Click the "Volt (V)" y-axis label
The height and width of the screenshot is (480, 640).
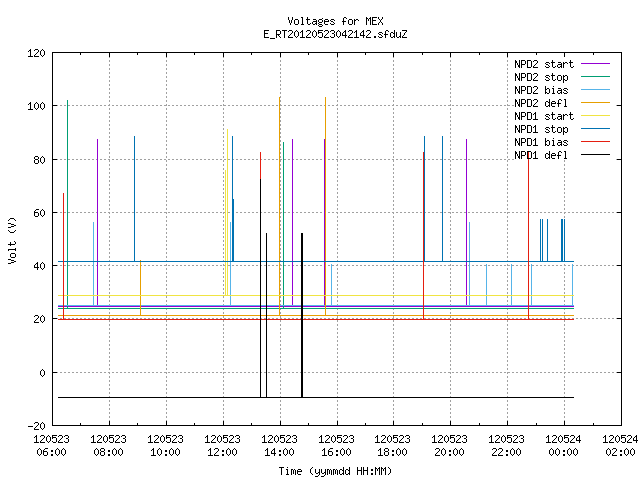(12, 240)
